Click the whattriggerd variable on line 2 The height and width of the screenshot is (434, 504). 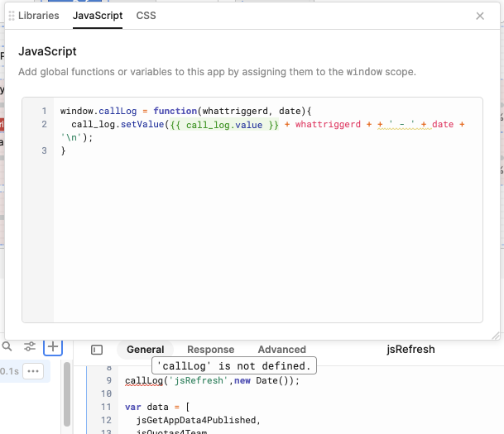tap(328, 124)
